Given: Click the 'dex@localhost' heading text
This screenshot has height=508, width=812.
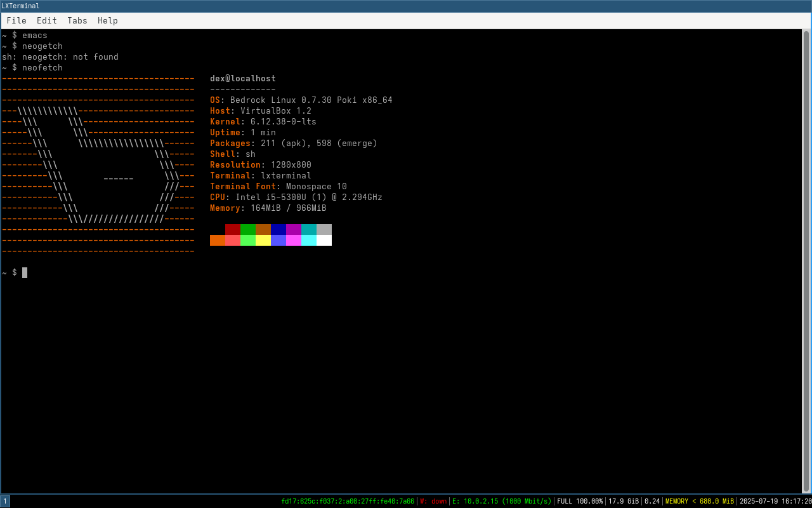Looking at the screenshot, I should click(x=243, y=79).
